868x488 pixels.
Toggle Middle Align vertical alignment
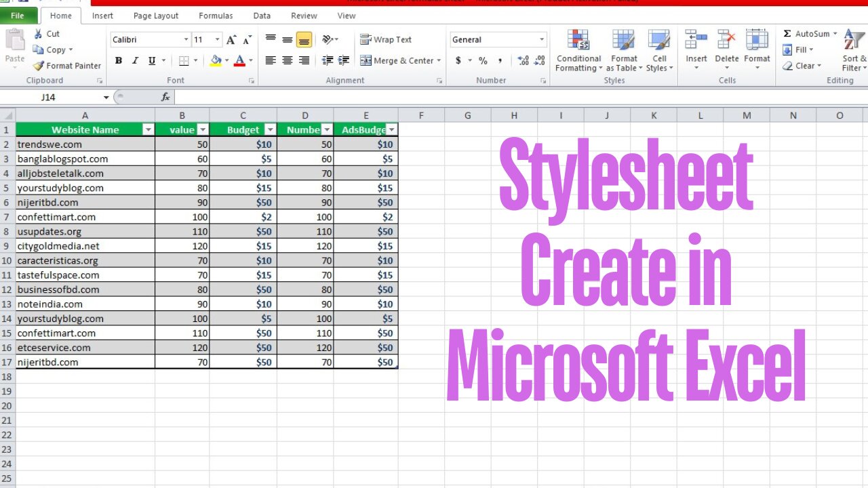click(288, 40)
